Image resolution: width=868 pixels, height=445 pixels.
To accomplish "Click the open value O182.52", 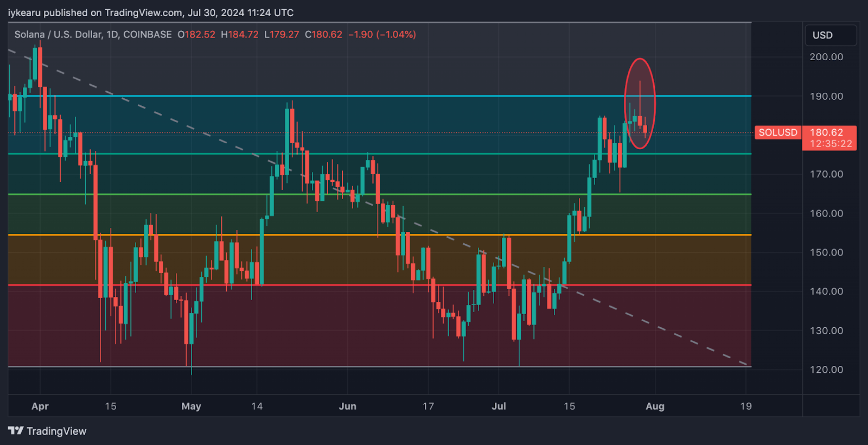I will [196, 34].
